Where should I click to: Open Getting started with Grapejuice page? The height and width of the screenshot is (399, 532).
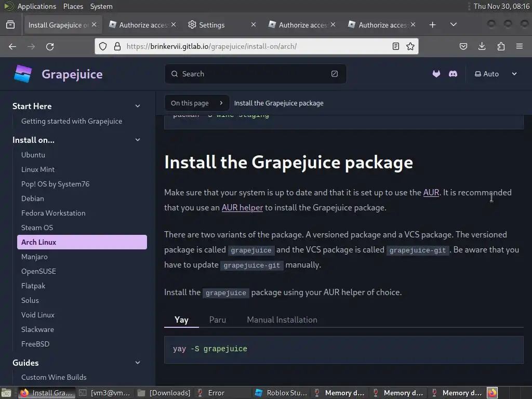click(72, 121)
